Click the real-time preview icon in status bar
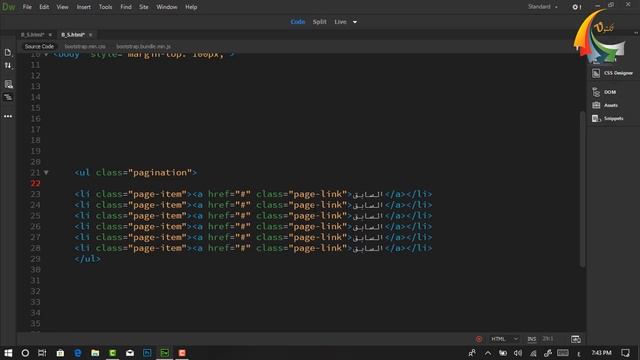This screenshot has height=360, width=640. pos(576,339)
